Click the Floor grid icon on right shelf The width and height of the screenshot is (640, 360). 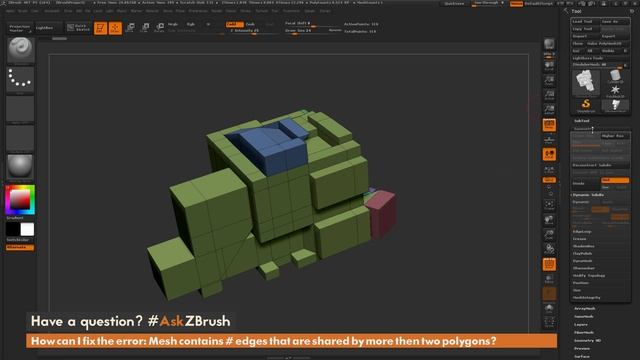tap(549, 140)
